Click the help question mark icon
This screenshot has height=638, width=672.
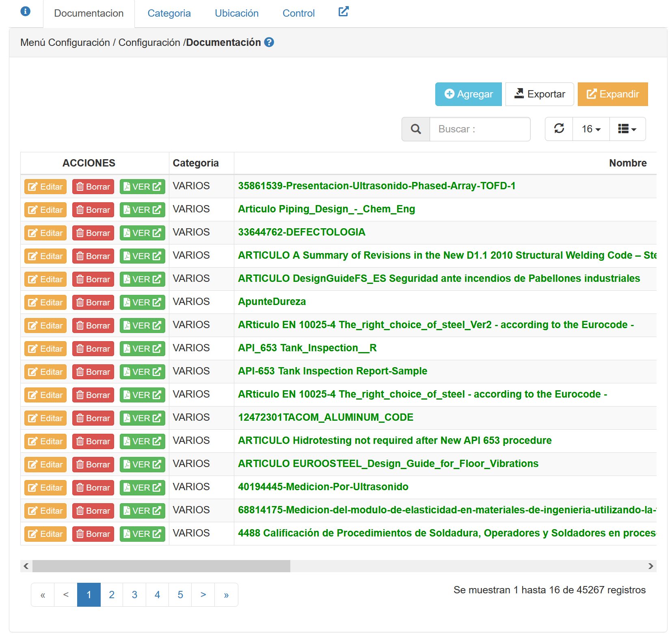click(269, 42)
